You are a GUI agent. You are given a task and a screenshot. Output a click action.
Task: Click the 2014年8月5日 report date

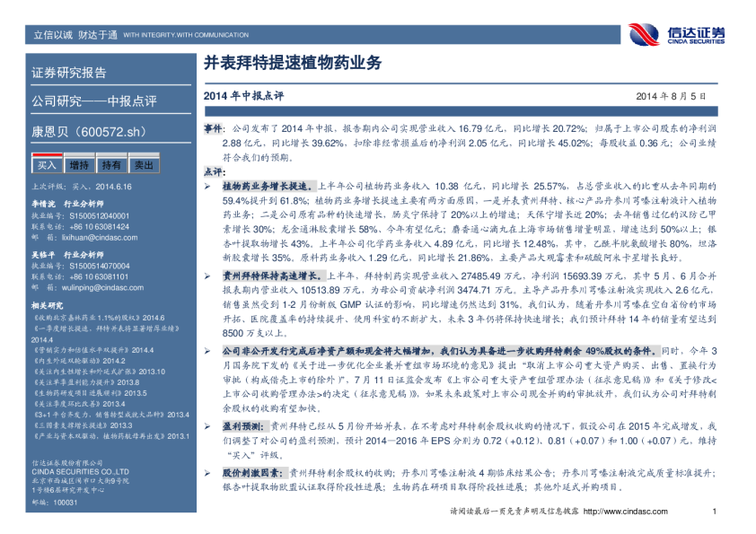click(x=672, y=95)
